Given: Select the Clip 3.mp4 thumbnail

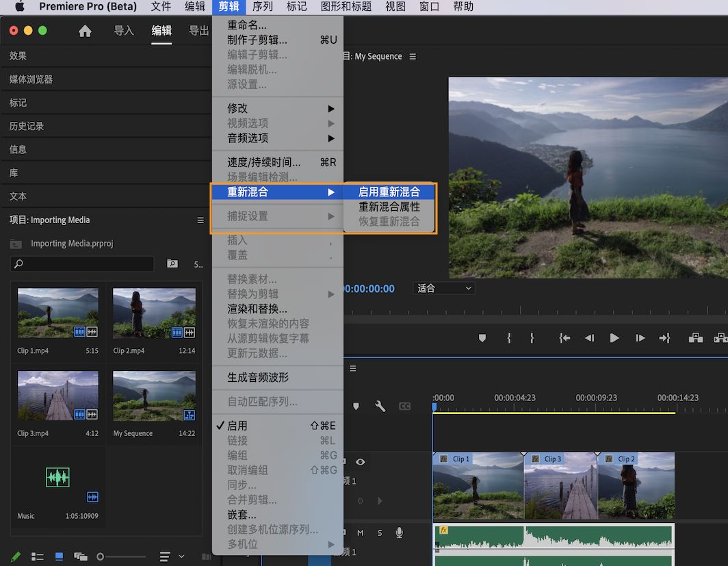Looking at the screenshot, I should [57, 396].
